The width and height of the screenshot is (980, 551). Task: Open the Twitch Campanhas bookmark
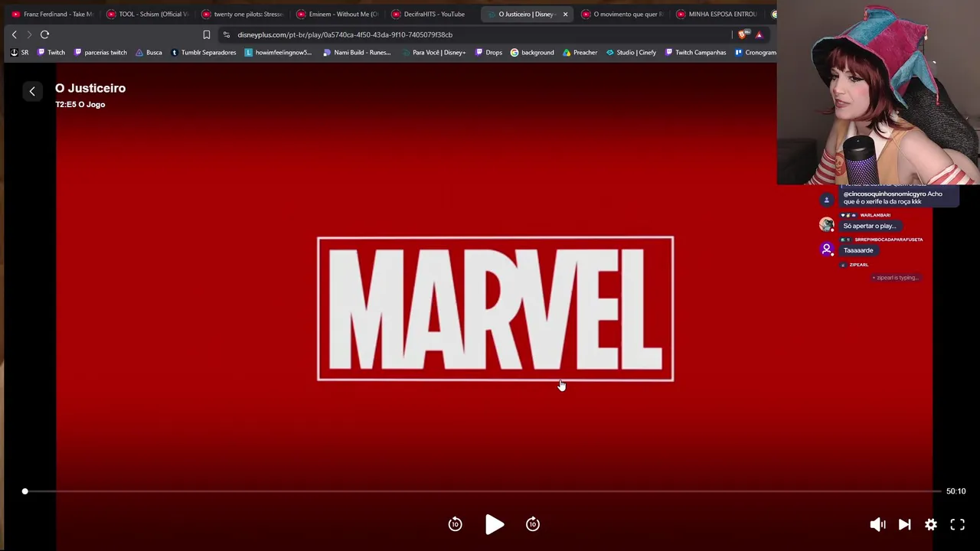click(695, 53)
